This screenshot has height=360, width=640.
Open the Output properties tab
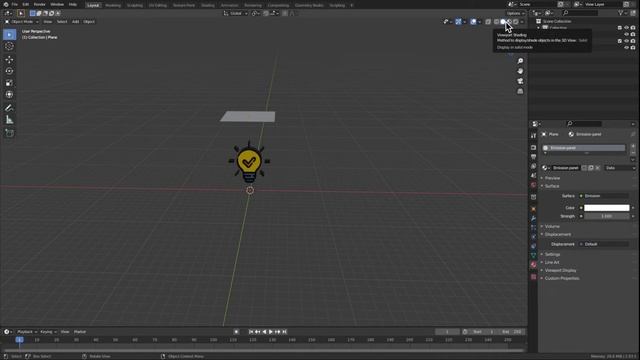coord(533,157)
